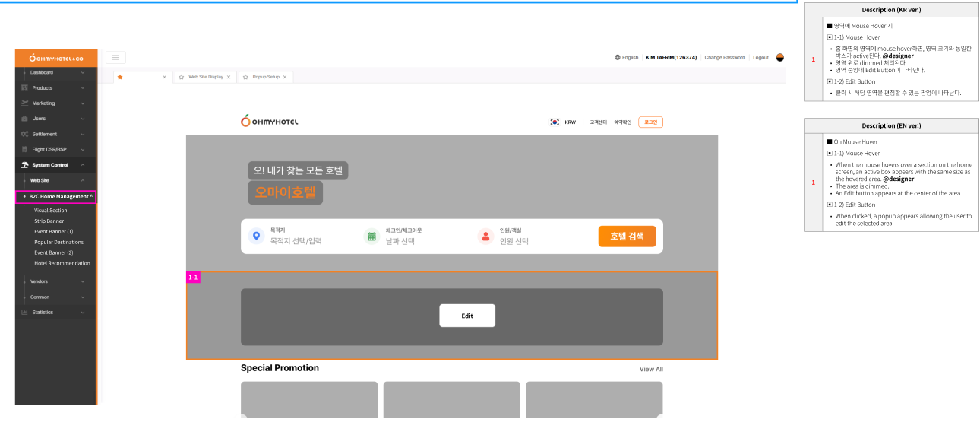
Task: Expand the Flight DSR/BSP menu chevron
Action: (x=82, y=149)
